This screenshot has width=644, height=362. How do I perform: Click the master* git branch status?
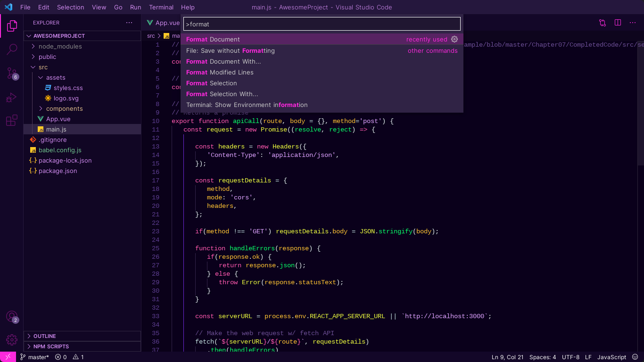point(34,357)
